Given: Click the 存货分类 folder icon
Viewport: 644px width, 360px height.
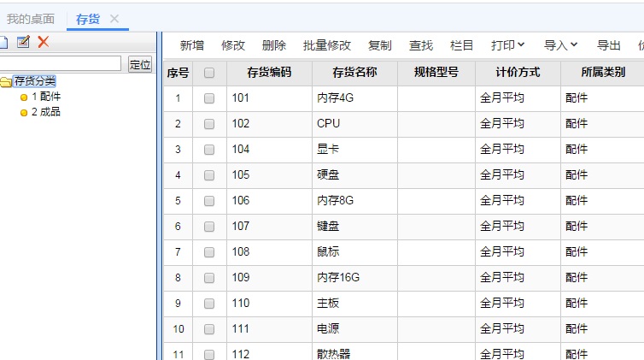Looking at the screenshot, I should [x=6, y=82].
